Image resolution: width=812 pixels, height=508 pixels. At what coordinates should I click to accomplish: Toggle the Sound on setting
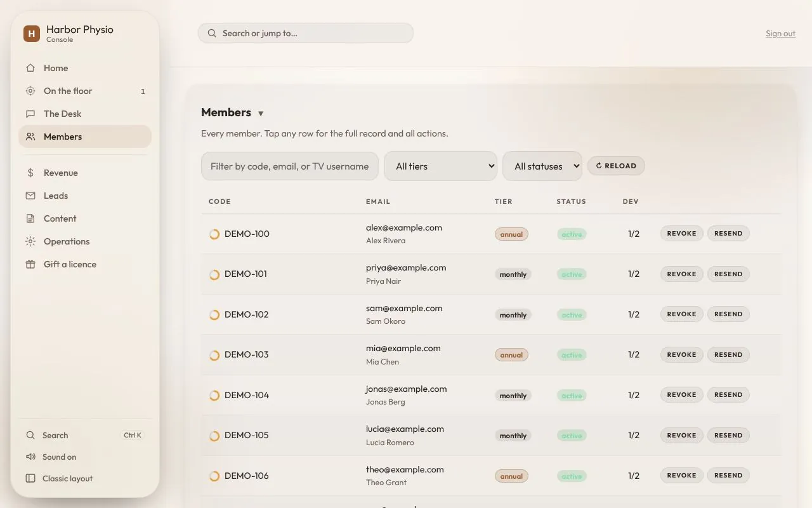coord(85,457)
